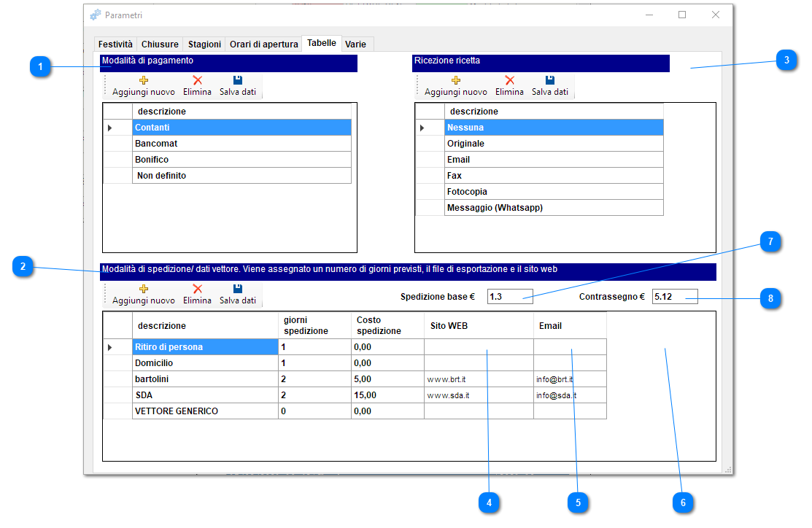Viewport: 812px width, 528px height.
Task: Click the 15,00 shipping cost cell
Action: coord(388,395)
